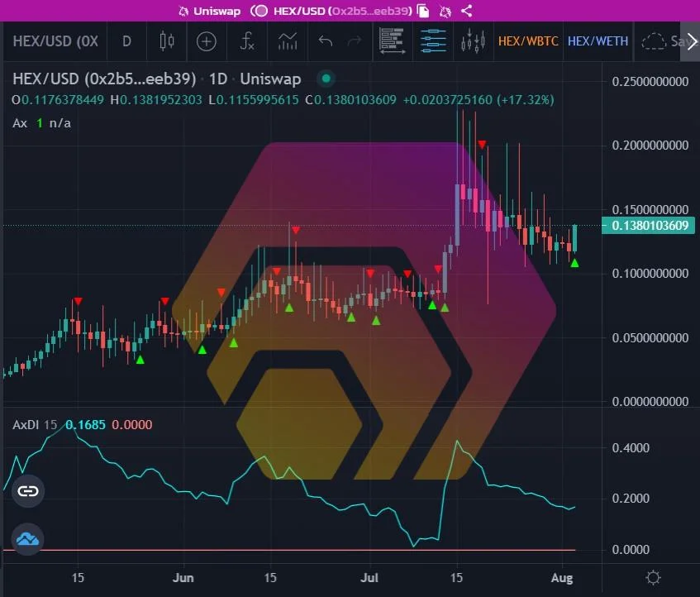
Task: Click the 0.4000 AxDI axis label
Action: click(631, 448)
